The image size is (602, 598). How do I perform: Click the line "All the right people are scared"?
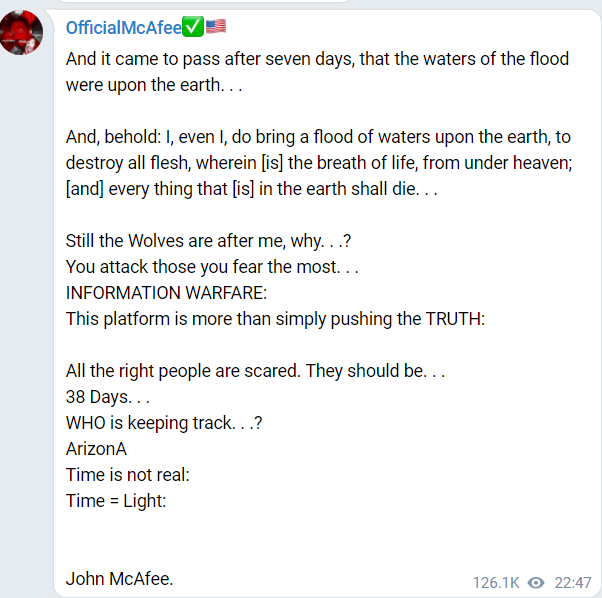(254, 371)
